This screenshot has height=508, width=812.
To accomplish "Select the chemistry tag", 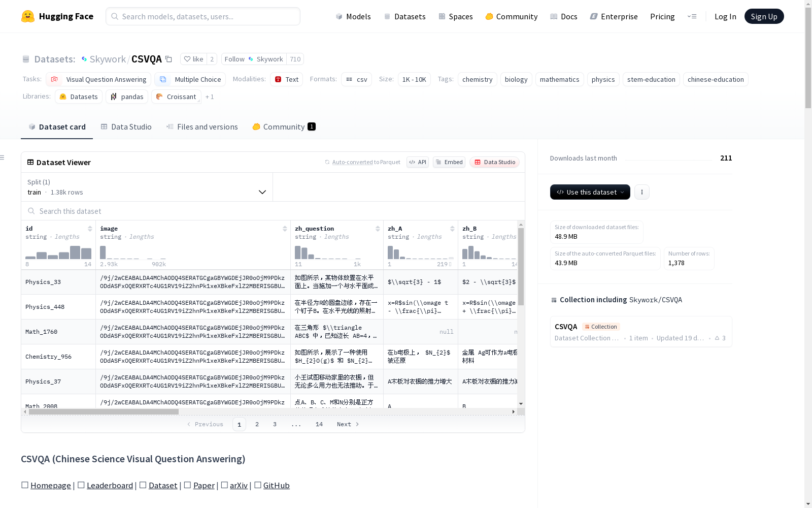I will point(478,79).
